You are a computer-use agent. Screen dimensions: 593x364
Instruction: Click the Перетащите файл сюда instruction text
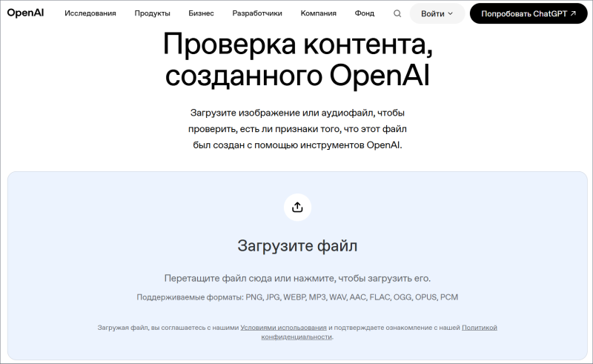pos(297,279)
